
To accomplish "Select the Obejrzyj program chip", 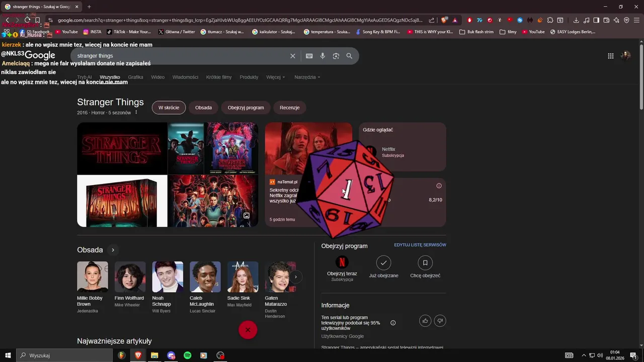I will tap(246, 108).
